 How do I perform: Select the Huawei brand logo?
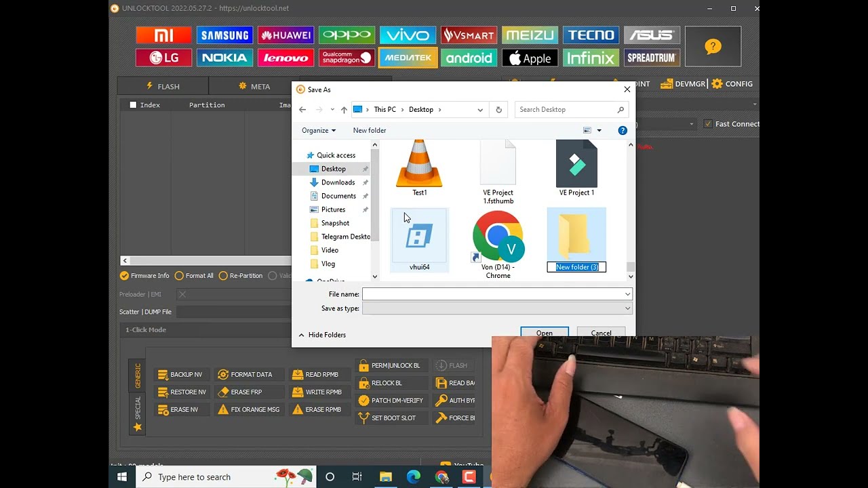pyautogui.click(x=285, y=35)
